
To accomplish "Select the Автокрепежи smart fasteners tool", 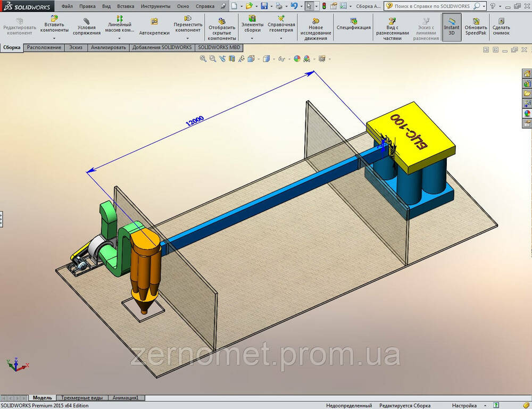I will point(154,27).
